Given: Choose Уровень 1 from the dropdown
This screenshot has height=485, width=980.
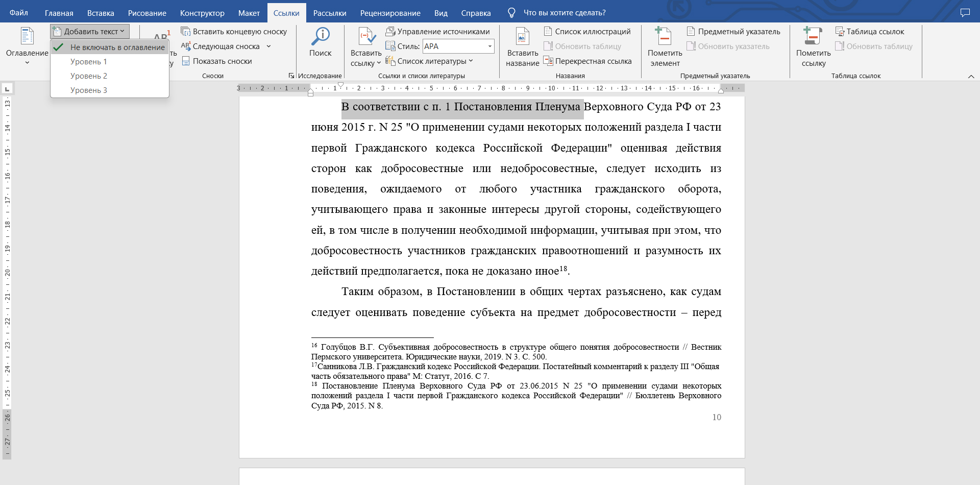Looking at the screenshot, I should 110,61.
